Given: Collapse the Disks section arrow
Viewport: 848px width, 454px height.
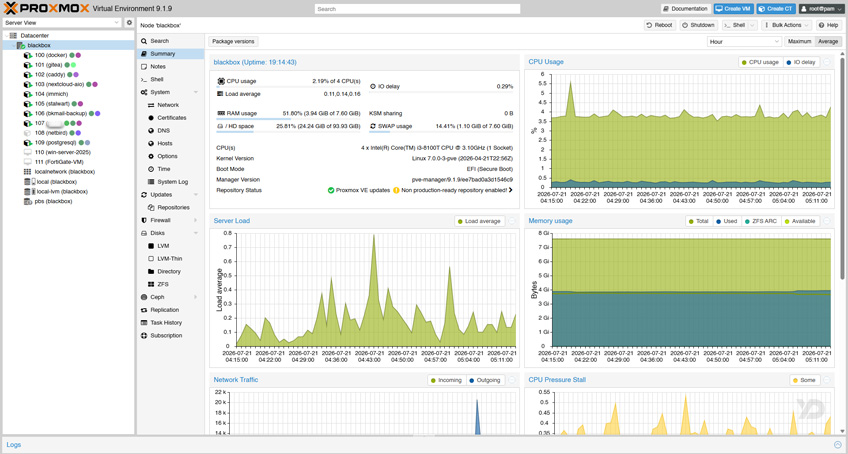Looking at the screenshot, I should 196,233.
